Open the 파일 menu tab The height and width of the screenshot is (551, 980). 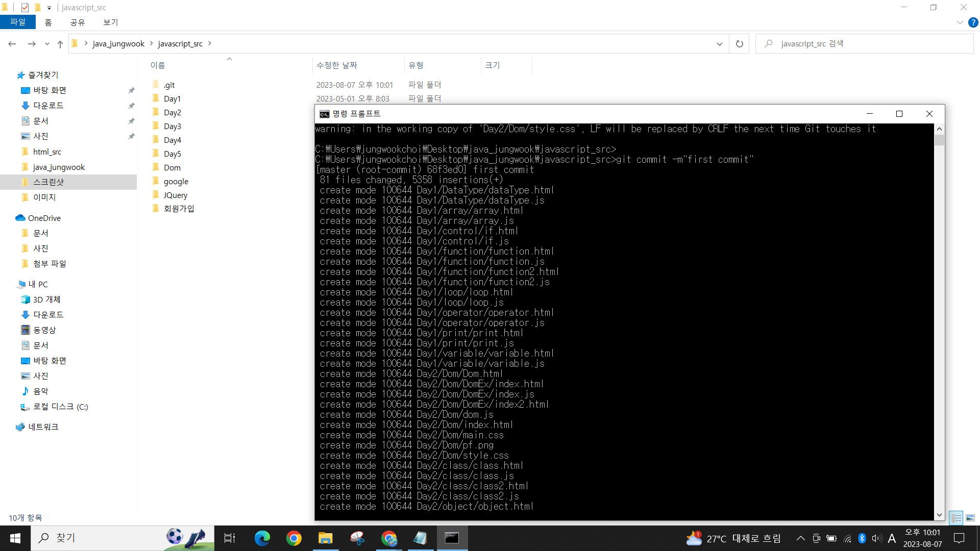17,22
